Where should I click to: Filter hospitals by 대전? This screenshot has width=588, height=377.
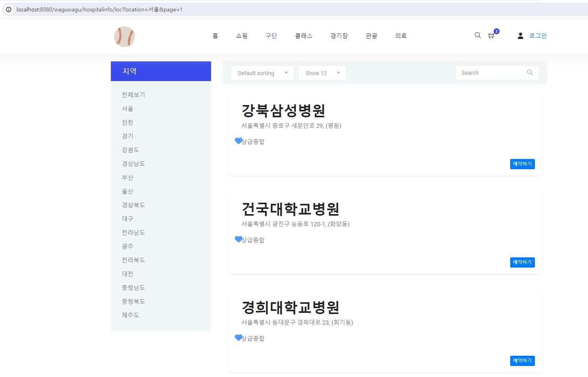click(x=127, y=274)
